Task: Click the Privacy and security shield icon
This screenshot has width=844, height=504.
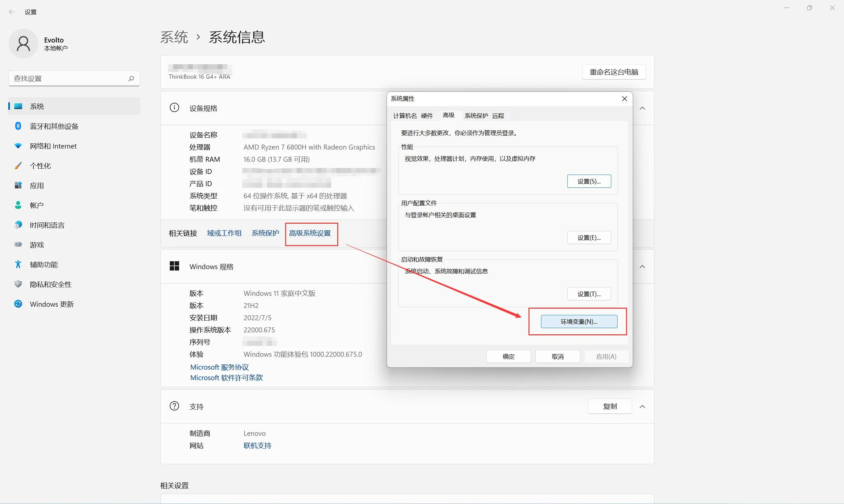Action: click(x=18, y=284)
